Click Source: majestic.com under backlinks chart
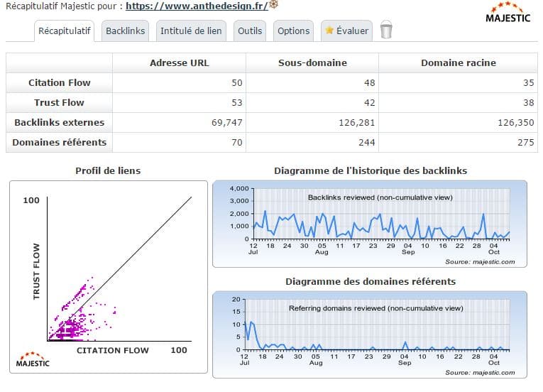The width and height of the screenshot is (543, 392). [x=480, y=262]
